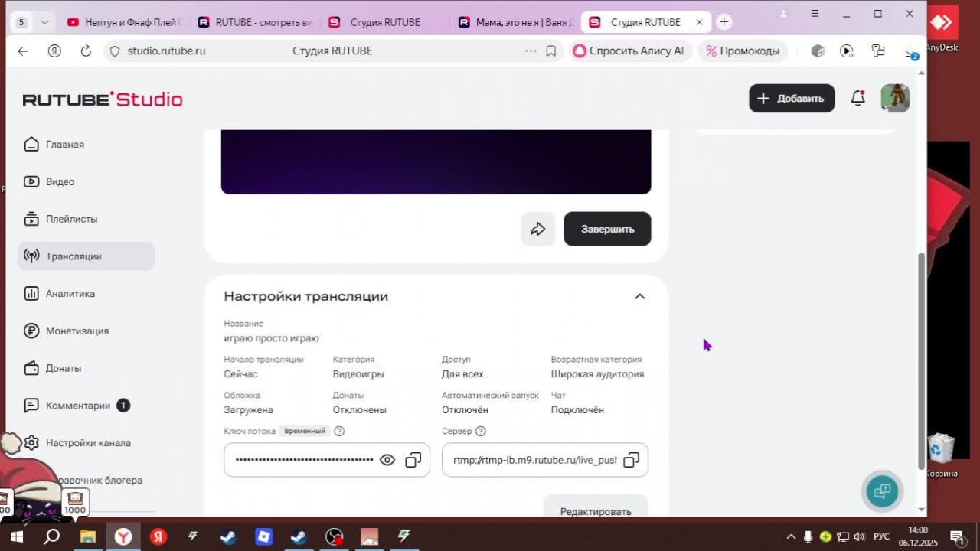Click the Yandex home button

coord(54,51)
